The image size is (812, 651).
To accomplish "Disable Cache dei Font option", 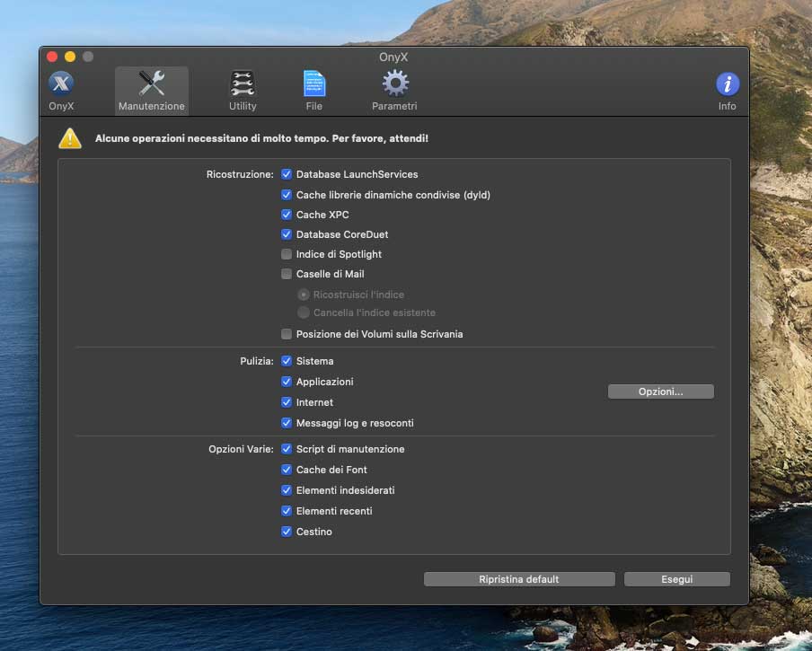I will pyautogui.click(x=287, y=470).
